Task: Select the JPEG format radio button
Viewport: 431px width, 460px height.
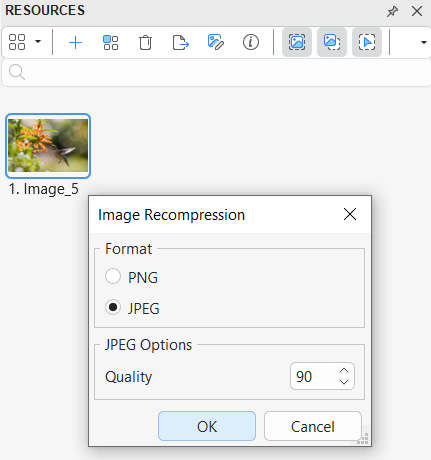Action: (x=113, y=307)
